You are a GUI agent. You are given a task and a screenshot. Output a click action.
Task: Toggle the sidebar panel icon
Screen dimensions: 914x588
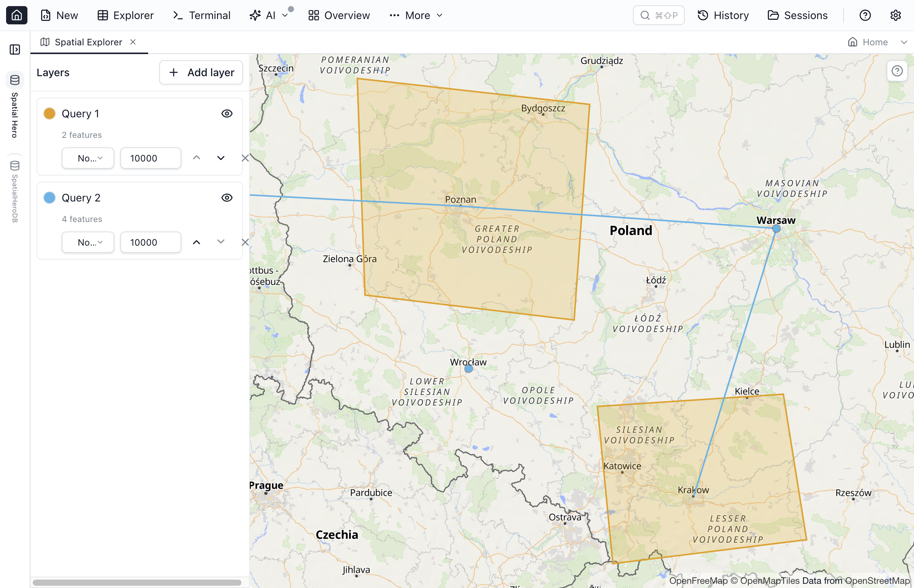[15, 49]
